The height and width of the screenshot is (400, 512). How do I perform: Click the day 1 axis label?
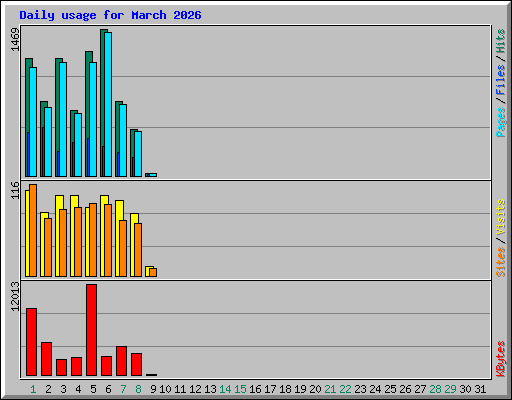33,389
